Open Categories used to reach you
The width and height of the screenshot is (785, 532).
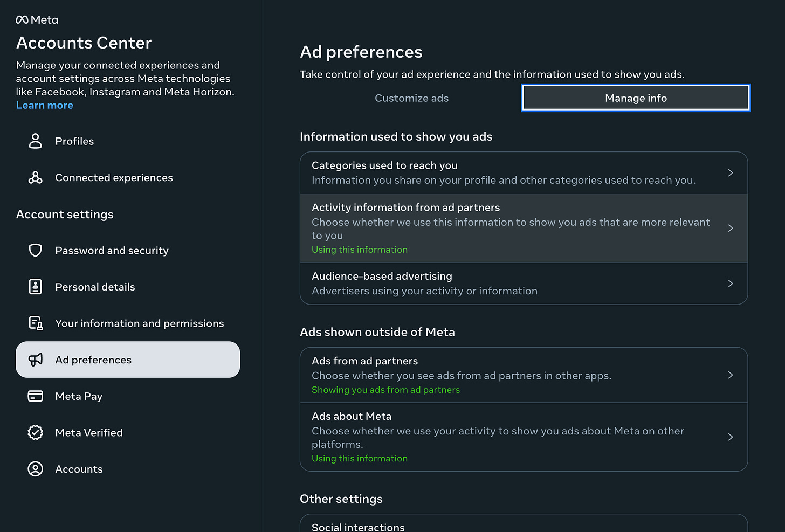coord(524,173)
